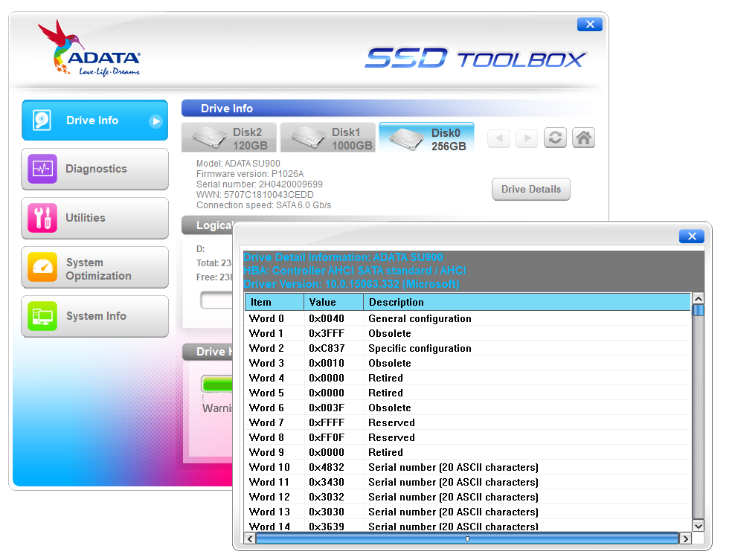This screenshot has width=732, height=560.
Task: Click the Driver Version line in dialog
Action: click(352, 284)
